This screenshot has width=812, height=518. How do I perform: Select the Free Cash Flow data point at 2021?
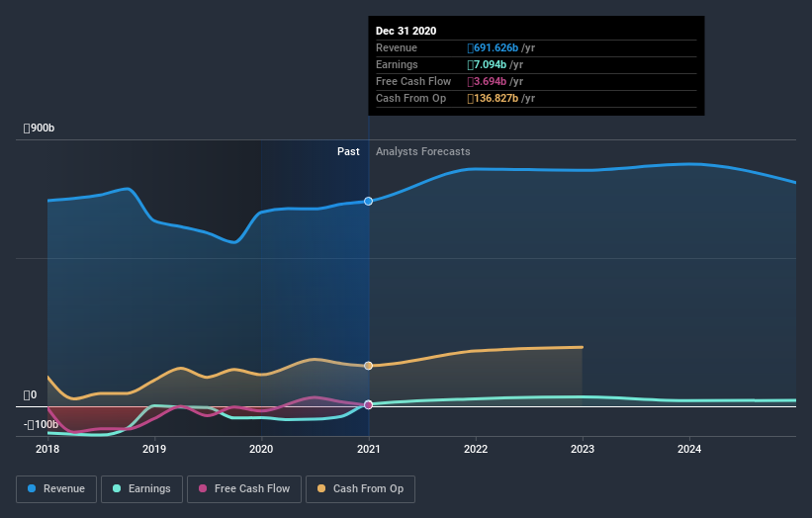368,404
